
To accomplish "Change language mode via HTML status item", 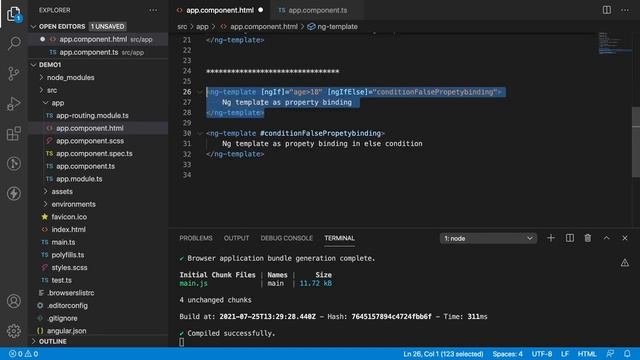I will click(587, 354).
